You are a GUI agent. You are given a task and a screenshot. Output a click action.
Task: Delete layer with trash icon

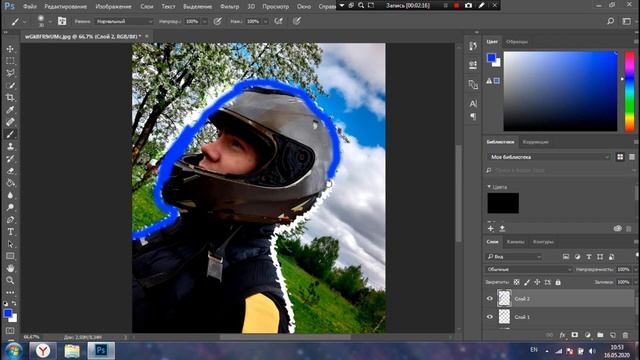pos(625,335)
